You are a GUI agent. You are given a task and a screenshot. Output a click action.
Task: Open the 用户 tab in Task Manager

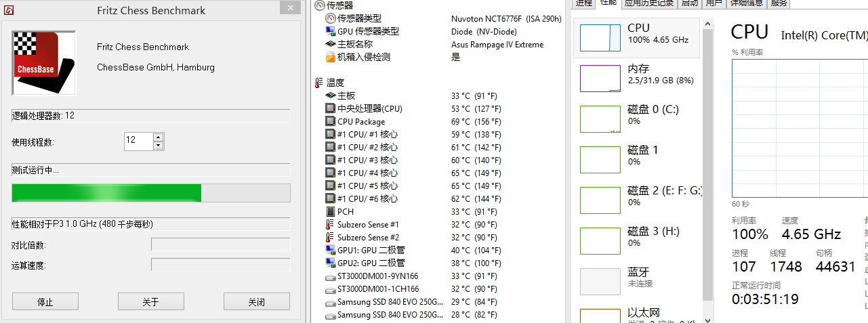(714, 3)
